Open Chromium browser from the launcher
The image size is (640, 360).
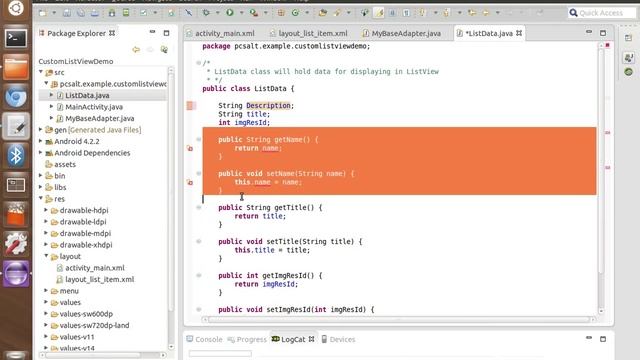coord(16,97)
